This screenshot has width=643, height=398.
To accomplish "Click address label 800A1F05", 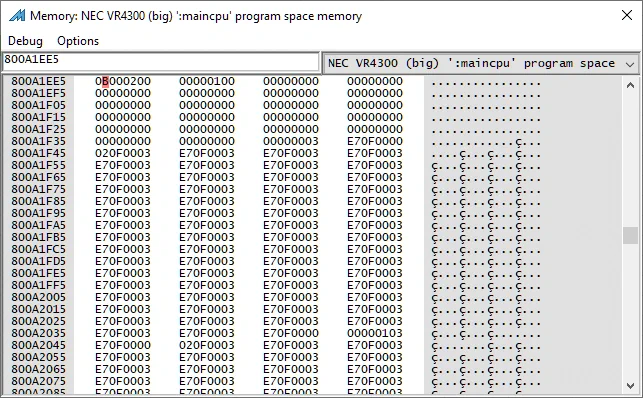I will pos(39,105).
